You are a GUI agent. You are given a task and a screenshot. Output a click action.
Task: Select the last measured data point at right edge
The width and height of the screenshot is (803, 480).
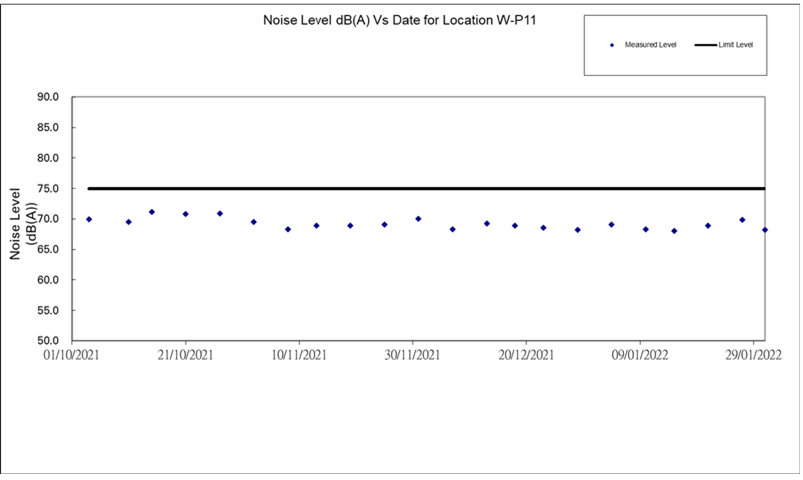pyautogui.click(x=765, y=230)
